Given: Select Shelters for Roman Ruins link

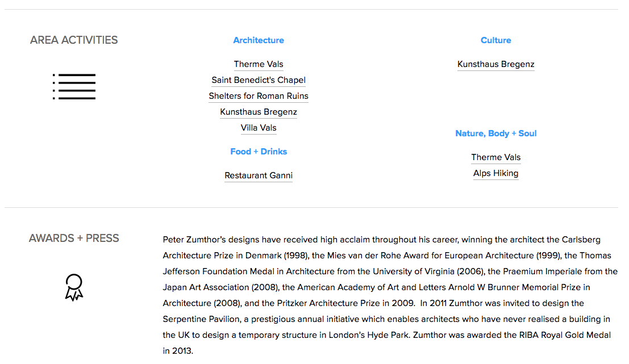Looking at the screenshot, I should coord(259,96).
